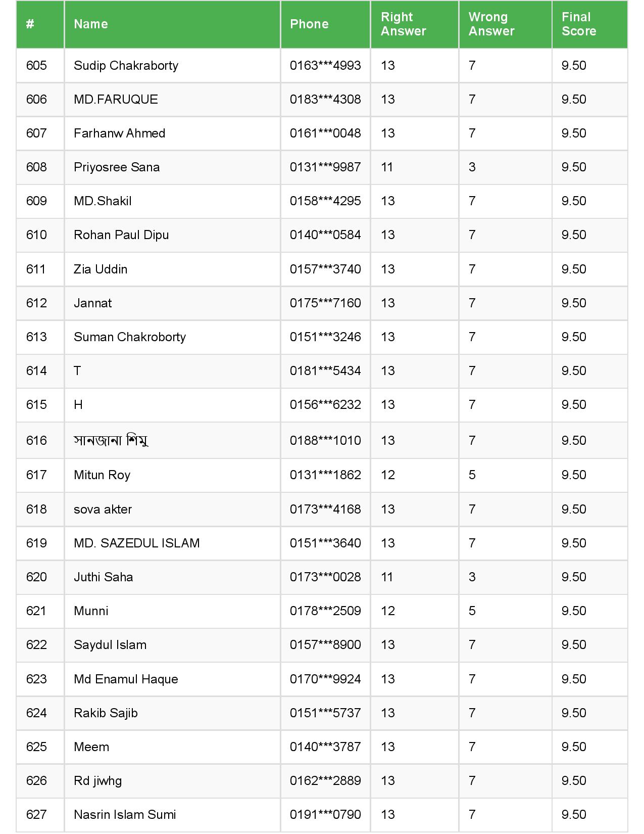Click the Final Score column header

click(x=578, y=24)
